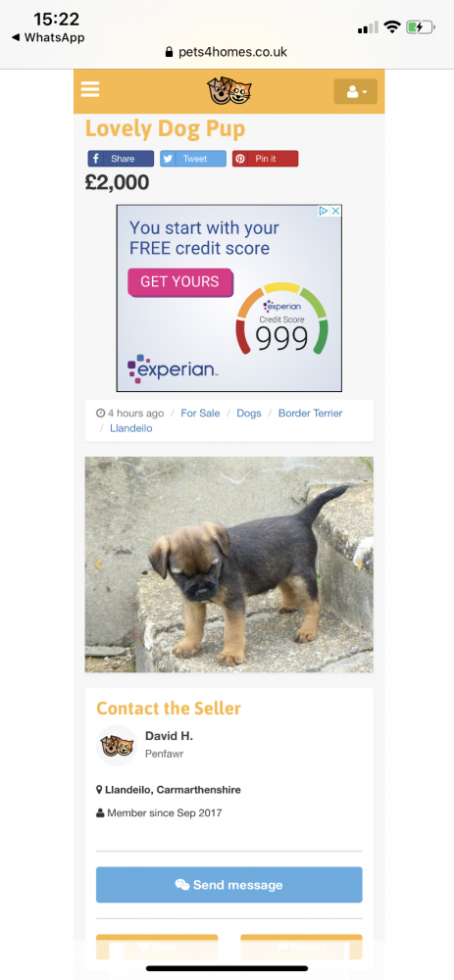The width and height of the screenshot is (454, 980).
Task: Send message to the seller
Action: pos(228,884)
